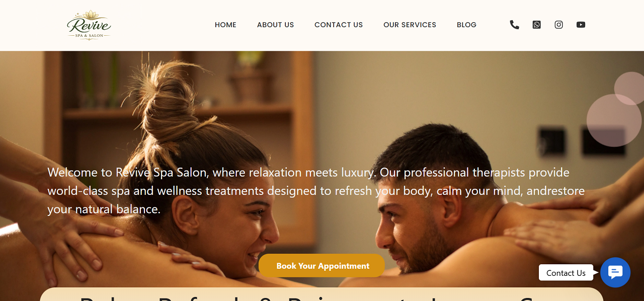Image resolution: width=644 pixels, height=301 pixels.
Task: Visit Instagram via the header icon
Action: click(x=558, y=25)
